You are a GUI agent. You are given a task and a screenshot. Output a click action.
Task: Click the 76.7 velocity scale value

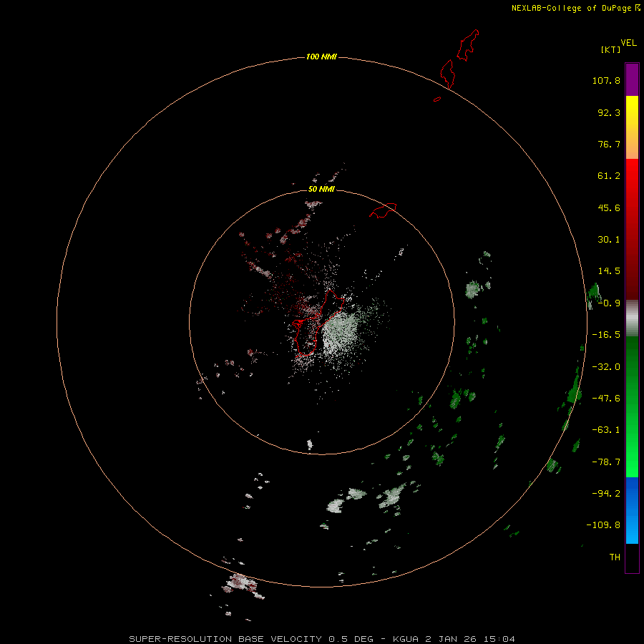pos(609,144)
